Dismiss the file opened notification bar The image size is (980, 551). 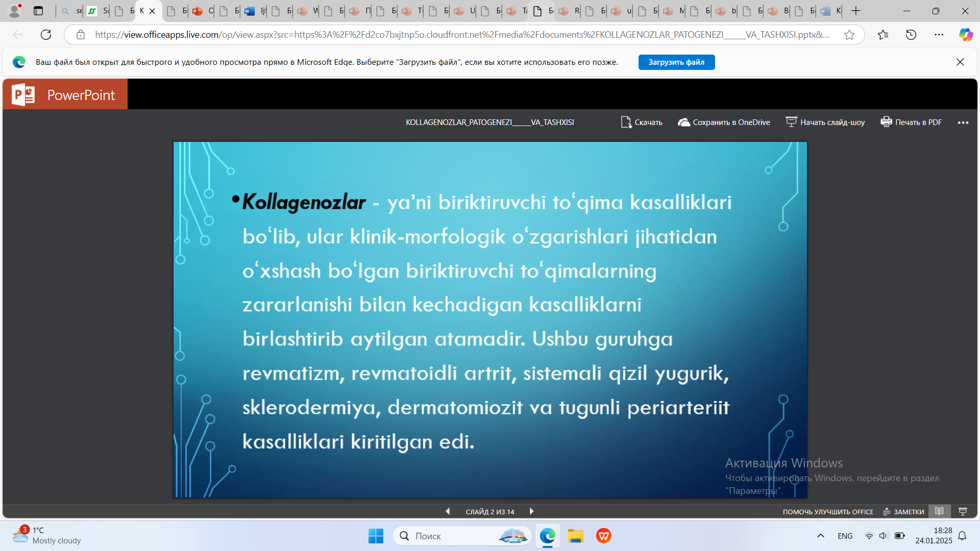[x=960, y=62]
